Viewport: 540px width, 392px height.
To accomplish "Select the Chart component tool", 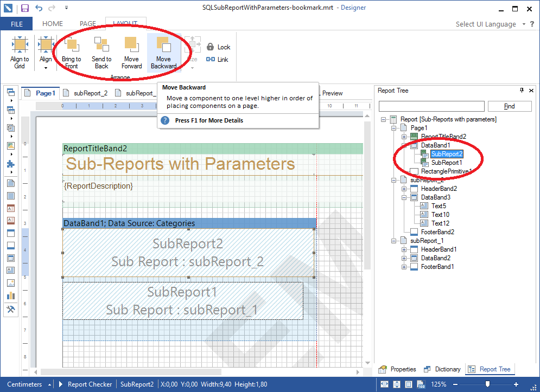I will coord(11,295).
